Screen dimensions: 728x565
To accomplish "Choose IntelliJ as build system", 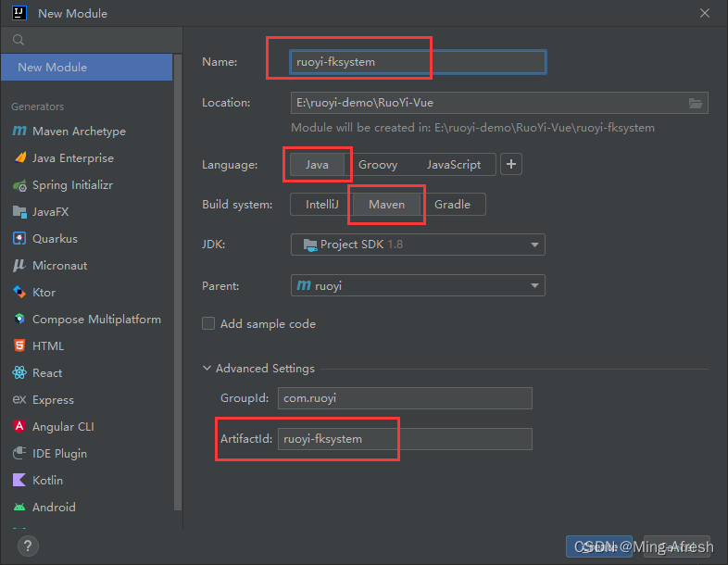I will coord(321,205).
